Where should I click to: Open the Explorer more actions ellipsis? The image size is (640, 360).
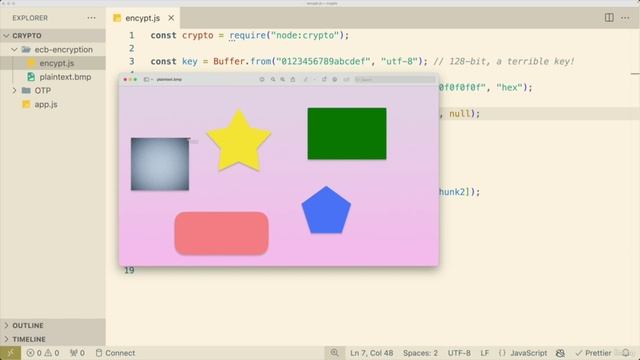[91, 18]
